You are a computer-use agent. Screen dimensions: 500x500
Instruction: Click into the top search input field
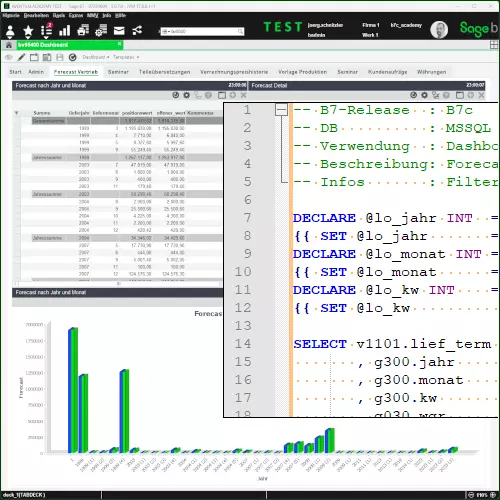pyautogui.click(x=203, y=31)
